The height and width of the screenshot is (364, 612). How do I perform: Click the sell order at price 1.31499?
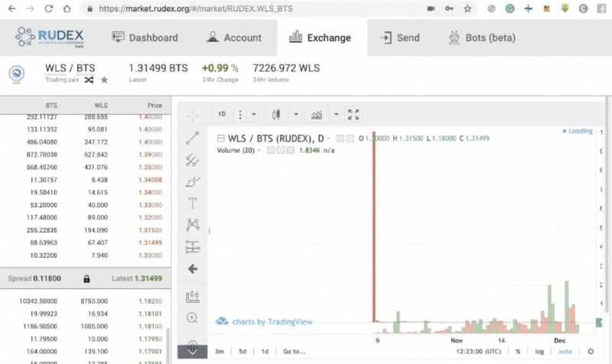[86, 242]
